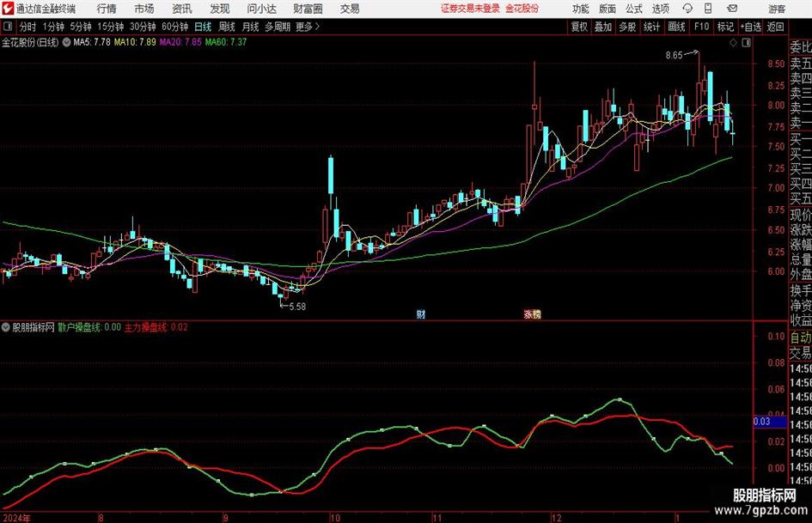Click the 游客 user account button
Viewport: 812px width, 523px height.
pyautogui.click(x=777, y=9)
